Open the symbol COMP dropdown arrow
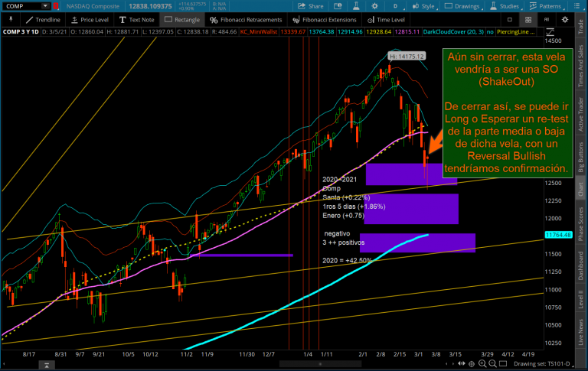 tap(45, 6)
